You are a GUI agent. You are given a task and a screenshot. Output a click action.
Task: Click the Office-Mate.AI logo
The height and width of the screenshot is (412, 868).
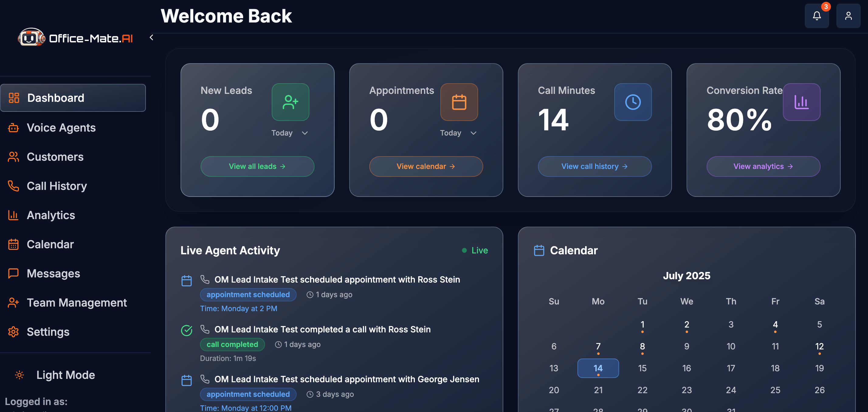tap(75, 38)
